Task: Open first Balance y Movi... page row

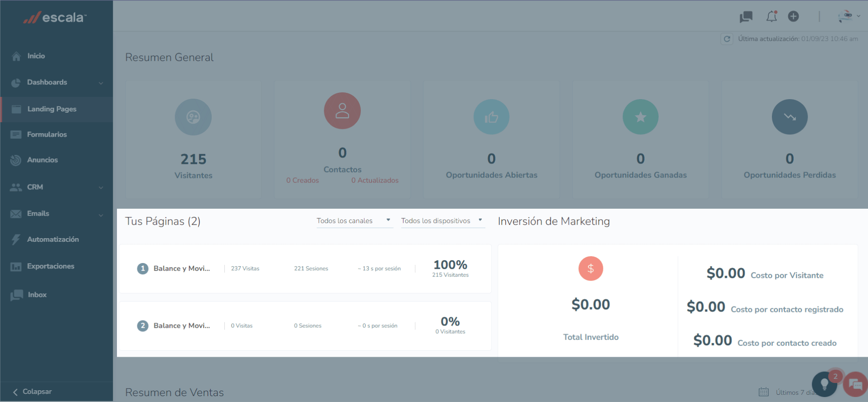Action: 305,269
